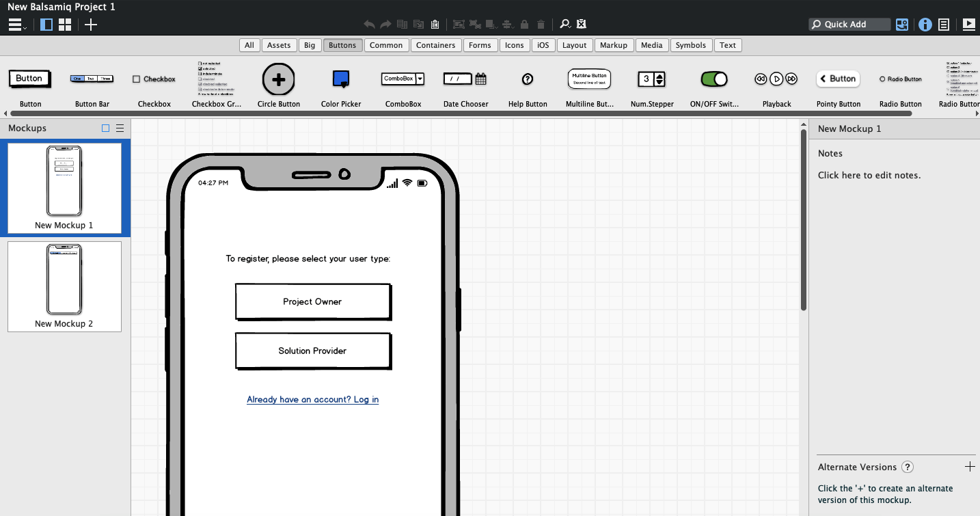Image resolution: width=980 pixels, height=516 pixels.
Task: Select the Text library category
Action: 728,45
